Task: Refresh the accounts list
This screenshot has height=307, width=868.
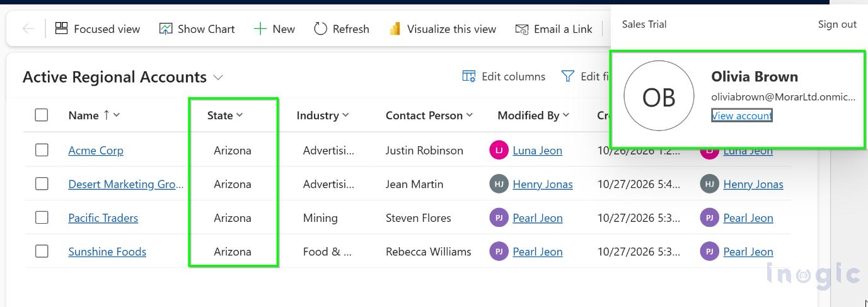Action: 342,29
